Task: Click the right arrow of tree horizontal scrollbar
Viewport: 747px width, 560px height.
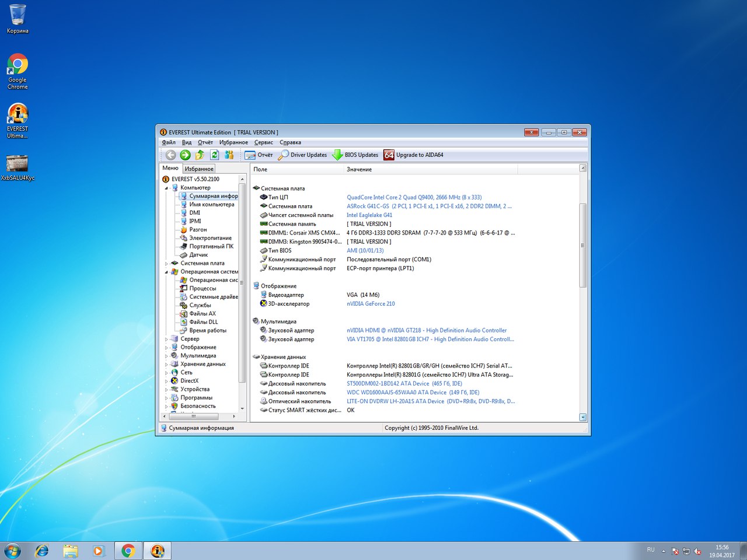Action: [x=234, y=416]
